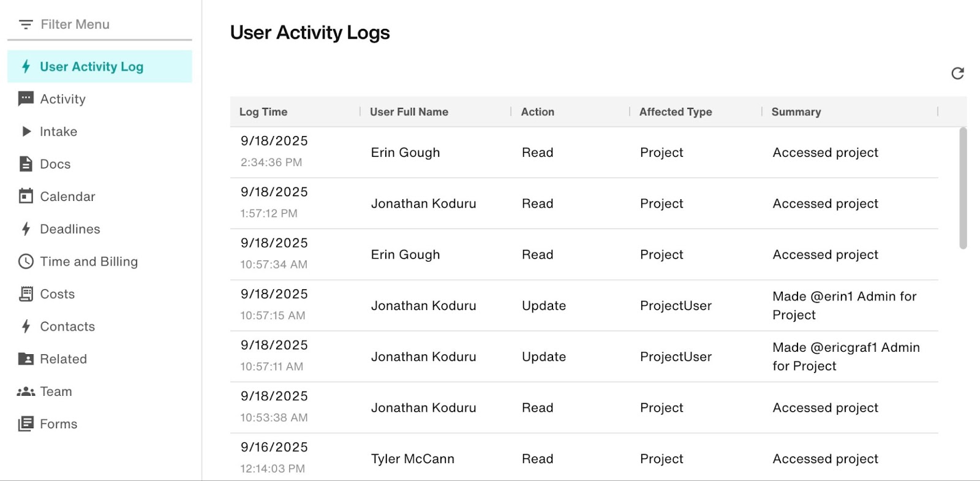Click the refresh icon above the log table
Screen dimensions: 980x481
[959, 73]
